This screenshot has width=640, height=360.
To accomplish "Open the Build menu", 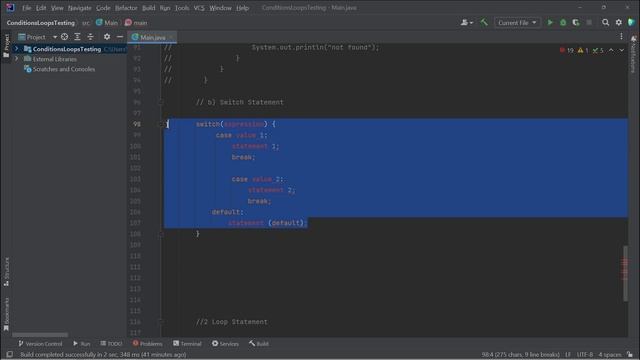I will pos(149,8).
